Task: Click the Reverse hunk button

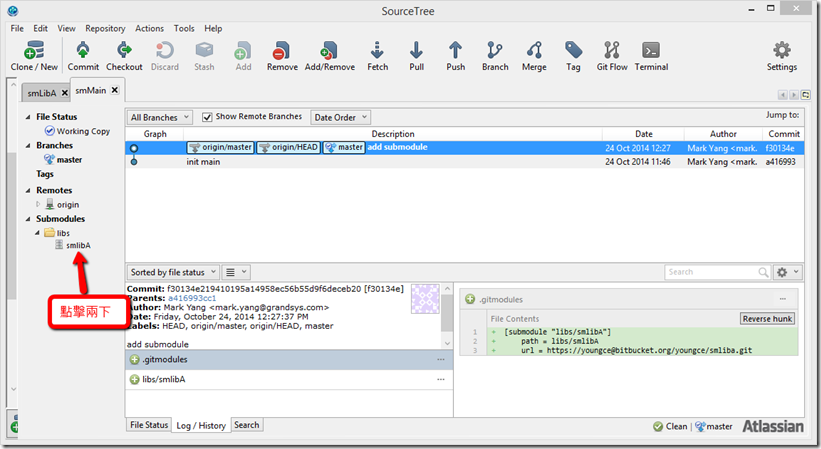Action: pos(768,319)
